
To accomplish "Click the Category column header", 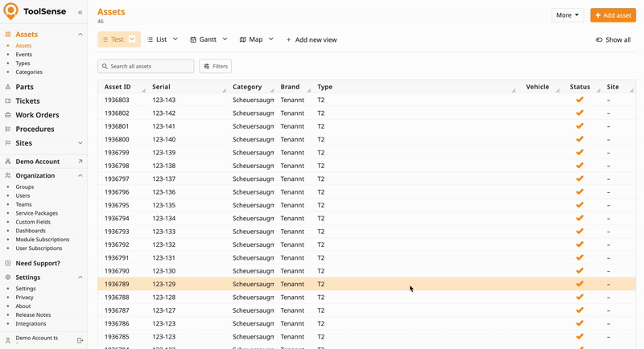I will (x=247, y=87).
